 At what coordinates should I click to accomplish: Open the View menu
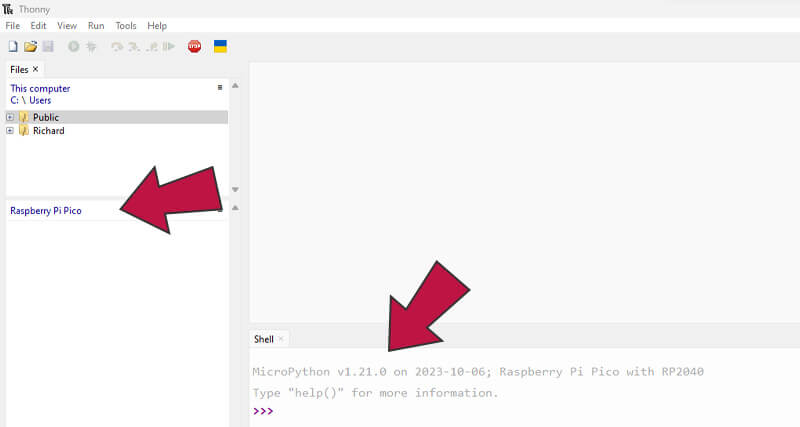pyautogui.click(x=67, y=26)
